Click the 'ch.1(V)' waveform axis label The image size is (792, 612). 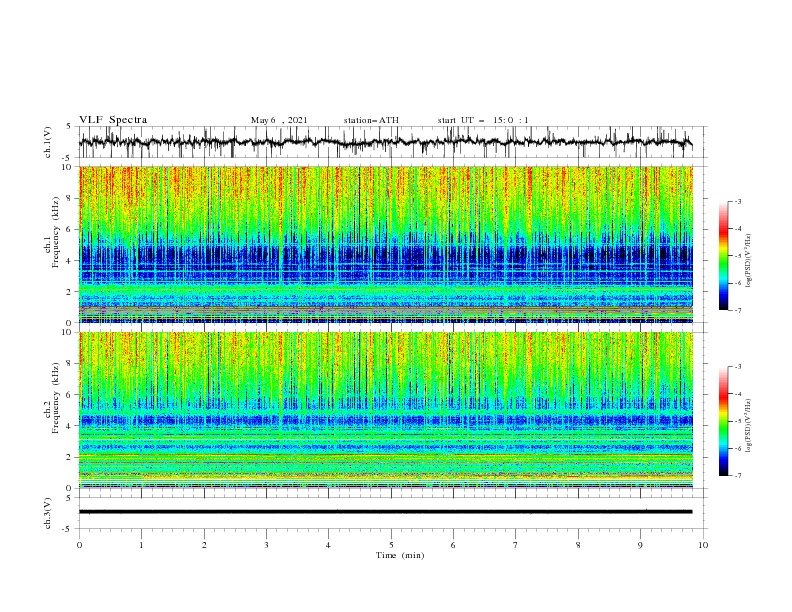point(48,142)
